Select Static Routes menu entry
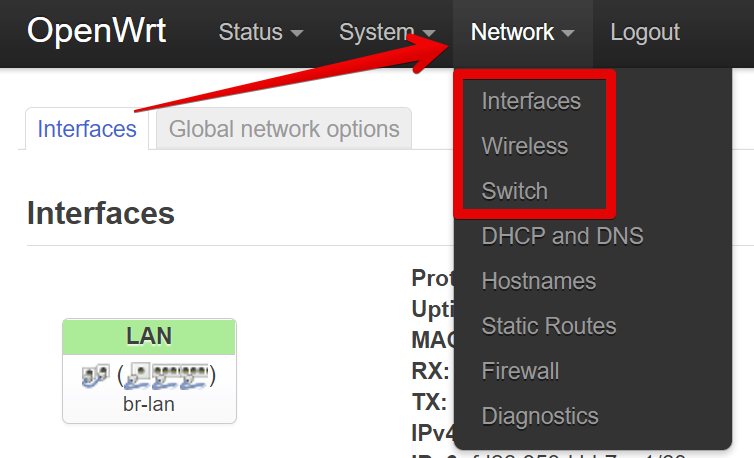The image size is (754, 458). pyautogui.click(x=549, y=326)
